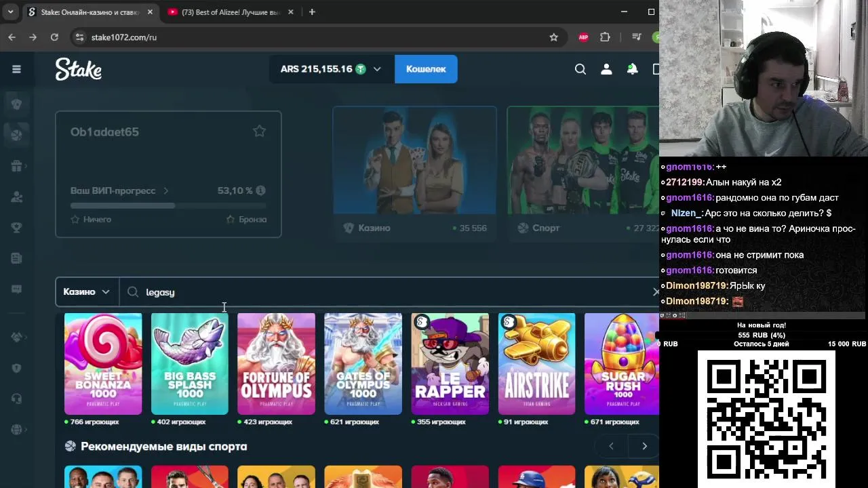868x488 pixels.
Task: Minimize the browser window
Action: coord(624,12)
